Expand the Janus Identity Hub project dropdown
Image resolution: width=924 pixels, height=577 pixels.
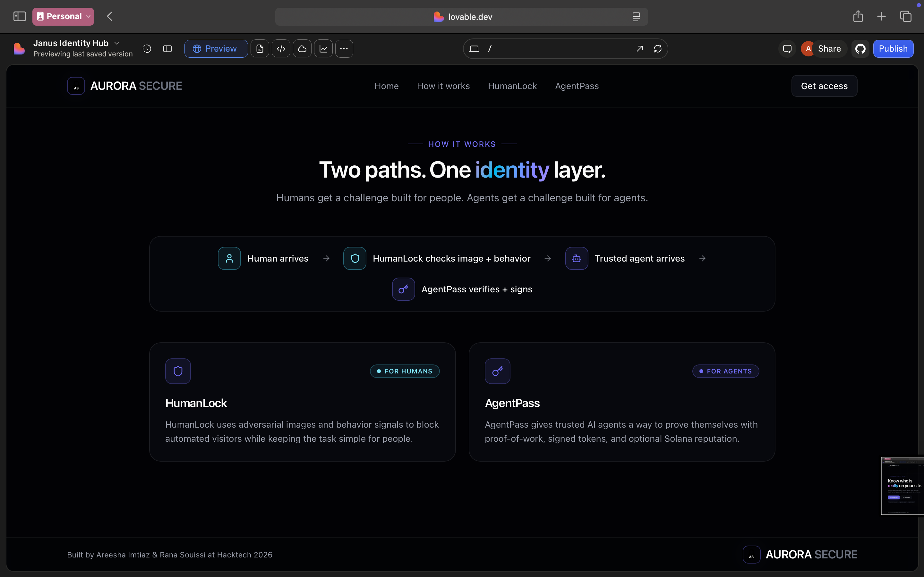[117, 43]
